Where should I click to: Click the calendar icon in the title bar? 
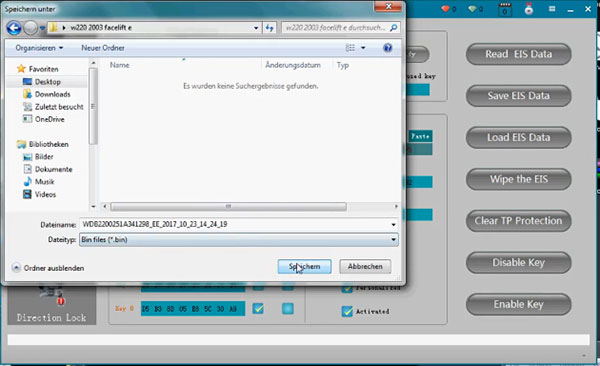[505, 9]
